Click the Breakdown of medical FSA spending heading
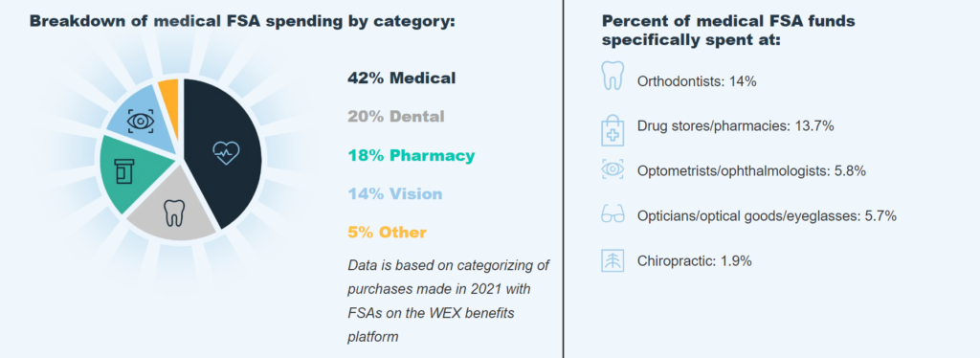Screen dimensions: 980x358 [x=242, y=21]
